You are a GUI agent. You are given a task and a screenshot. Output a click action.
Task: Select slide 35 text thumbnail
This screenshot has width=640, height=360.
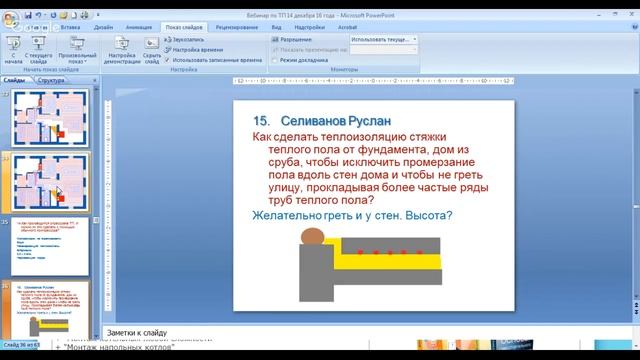coord(50,247)
